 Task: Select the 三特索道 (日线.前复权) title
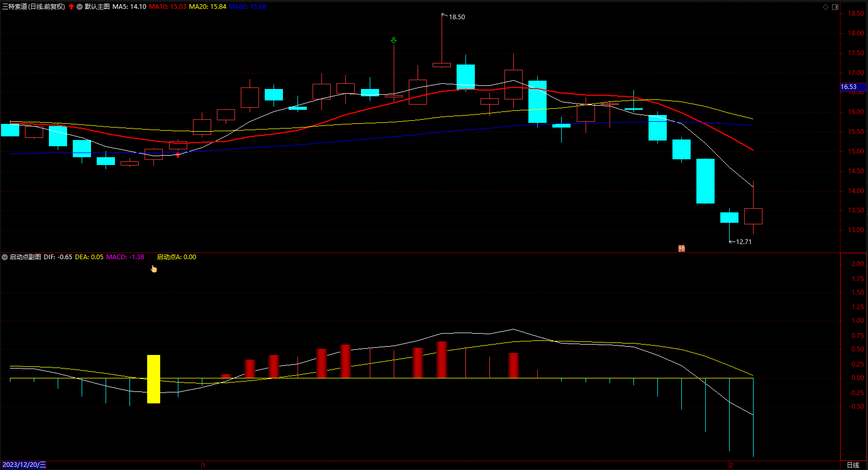point(34,7)
